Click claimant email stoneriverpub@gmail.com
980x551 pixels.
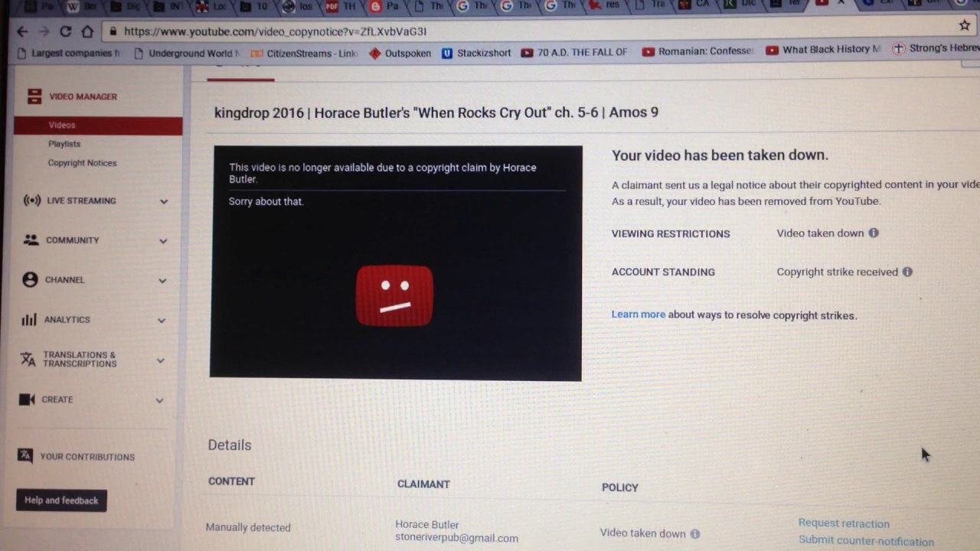(456, 538)
